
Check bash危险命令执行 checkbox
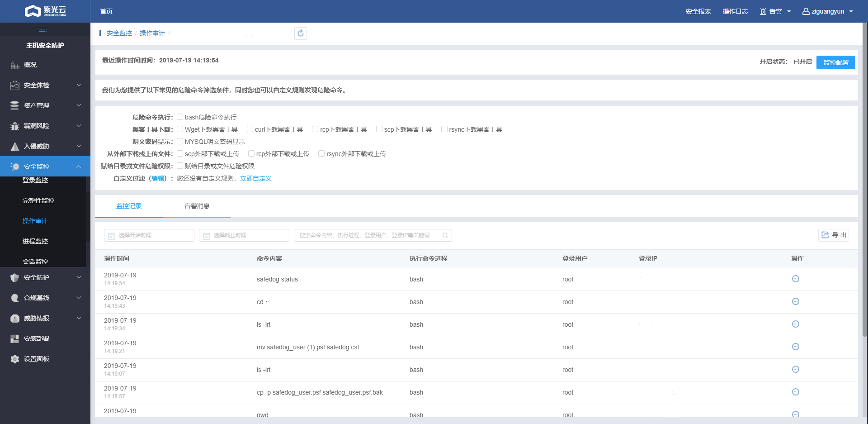[180, 117]
